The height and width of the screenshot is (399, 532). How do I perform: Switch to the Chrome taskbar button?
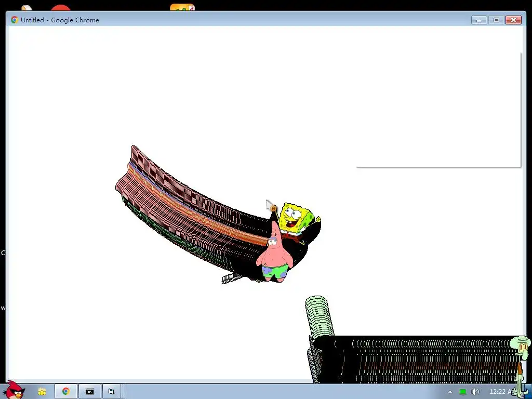pos(66,392)
